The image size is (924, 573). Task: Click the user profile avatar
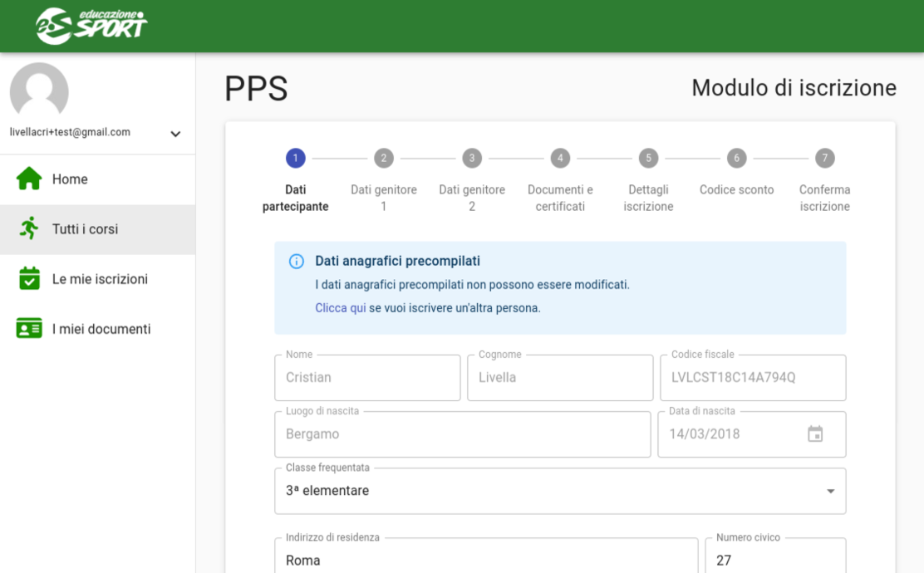coord(39,91)
